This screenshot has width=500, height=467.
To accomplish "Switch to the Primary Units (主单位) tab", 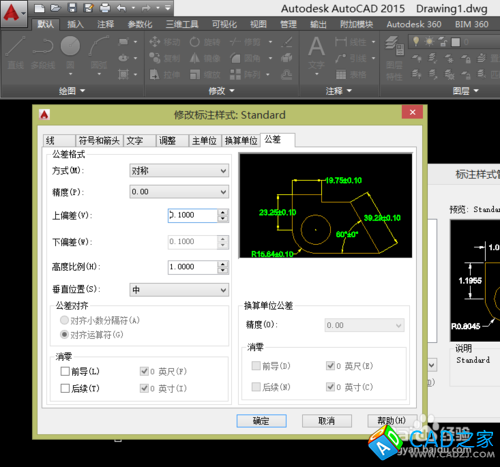I will coord(205,141).
